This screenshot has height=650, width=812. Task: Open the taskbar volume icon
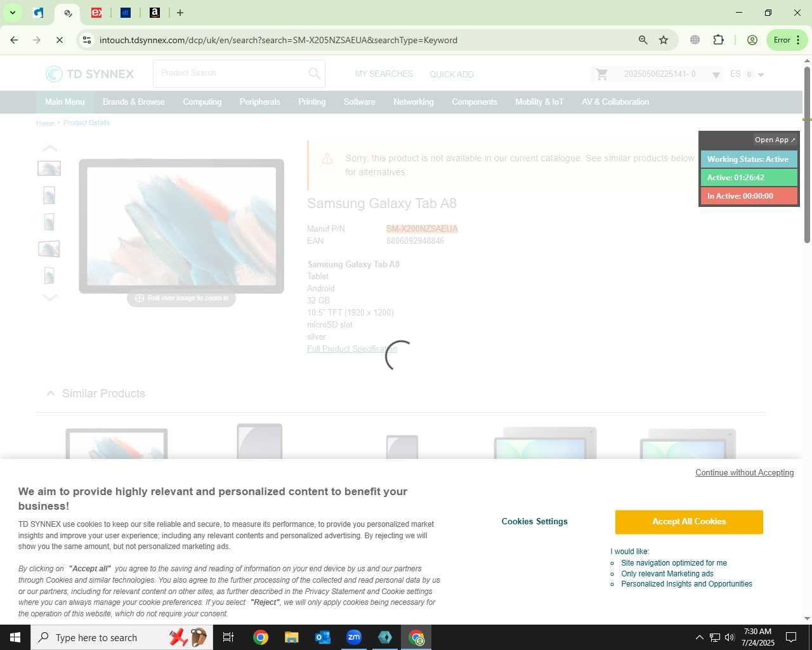click(730, 637)
